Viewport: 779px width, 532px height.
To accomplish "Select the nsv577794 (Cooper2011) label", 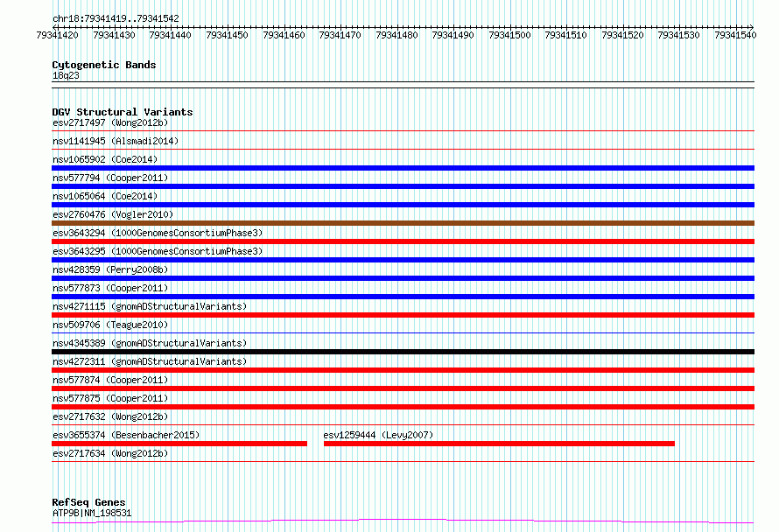I will pos(110,178).
